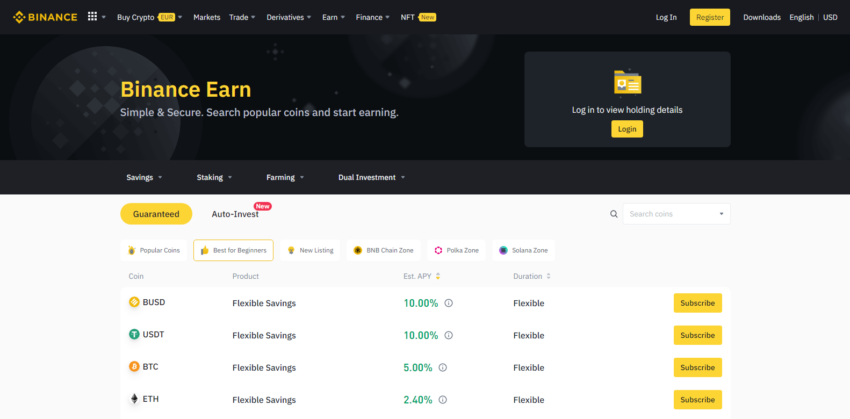Subscribe to ETH Flexible Savings
Screen dimensions: 850x419
coord(698,400)
